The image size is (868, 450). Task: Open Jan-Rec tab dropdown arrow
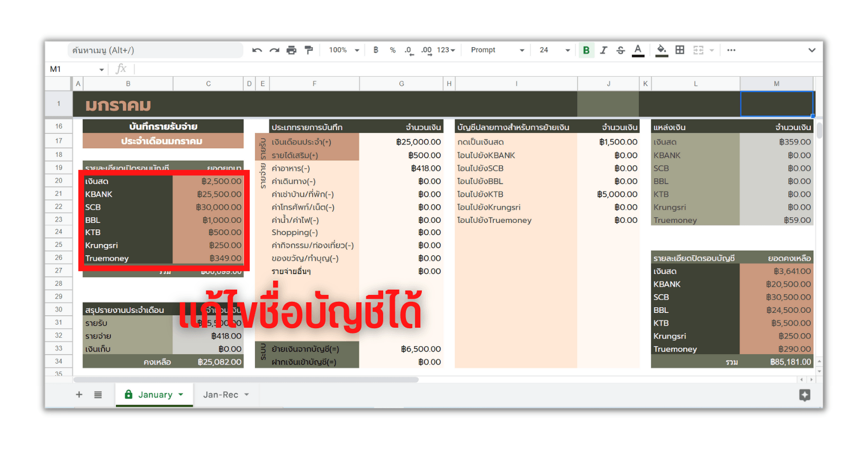[247, 395]
